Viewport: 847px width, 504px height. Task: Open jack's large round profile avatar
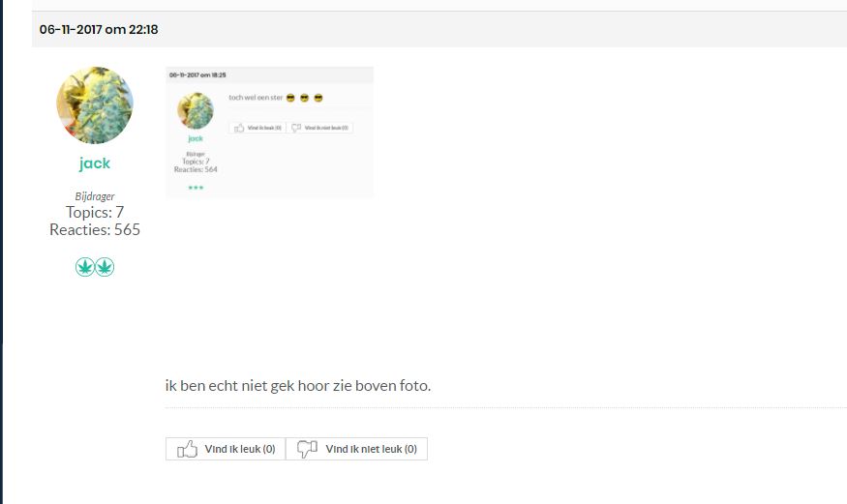[x=95, y=105]
